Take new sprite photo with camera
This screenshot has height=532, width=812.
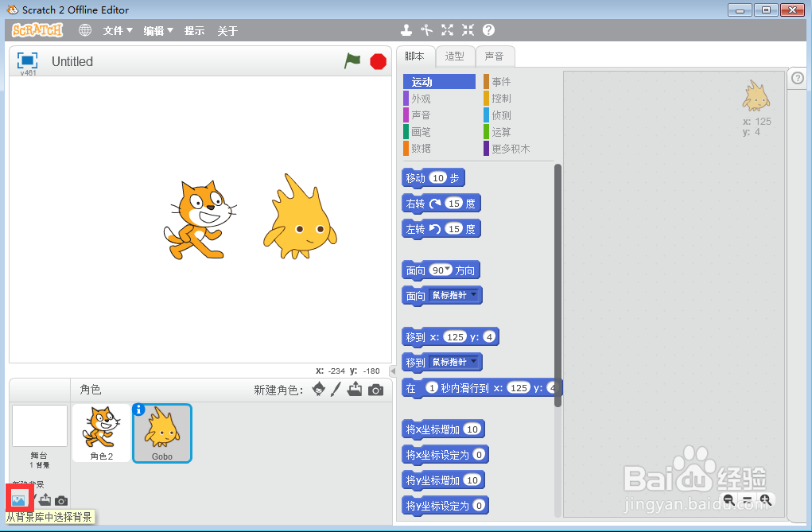pyautogui.click(x=376, y=390)
